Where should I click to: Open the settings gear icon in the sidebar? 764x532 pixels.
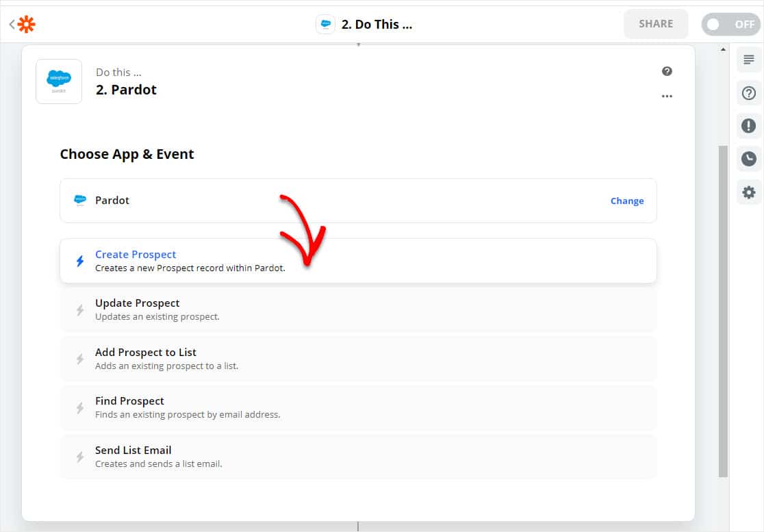[x=748, y=192]
